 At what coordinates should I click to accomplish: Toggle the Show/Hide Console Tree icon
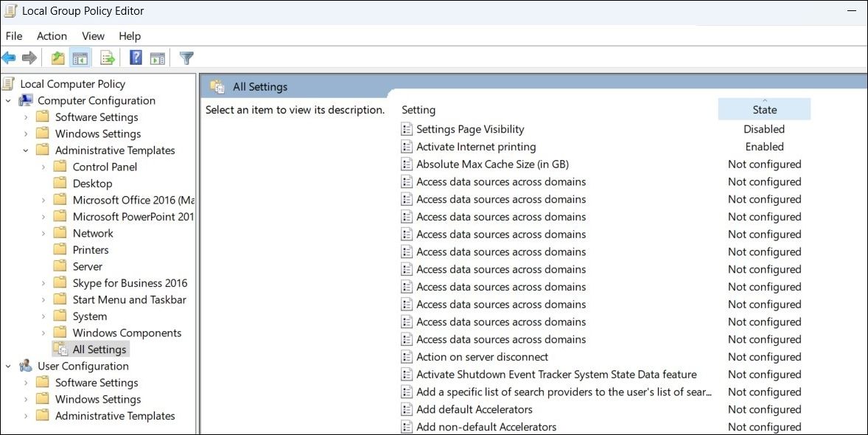point(80,58)
